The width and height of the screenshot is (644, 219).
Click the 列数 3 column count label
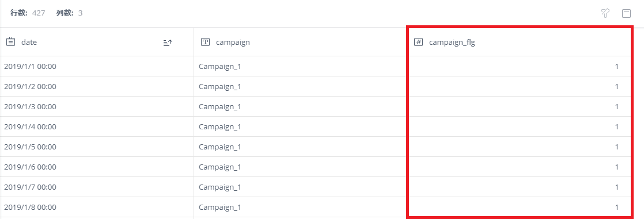[x=69, y=13]
